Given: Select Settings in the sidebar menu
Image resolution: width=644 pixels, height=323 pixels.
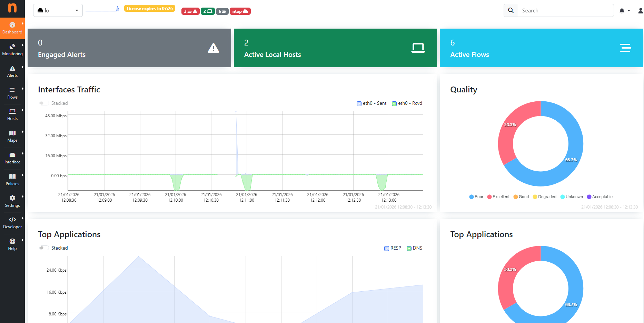Looking at the screenshot, I should (12, 201).
